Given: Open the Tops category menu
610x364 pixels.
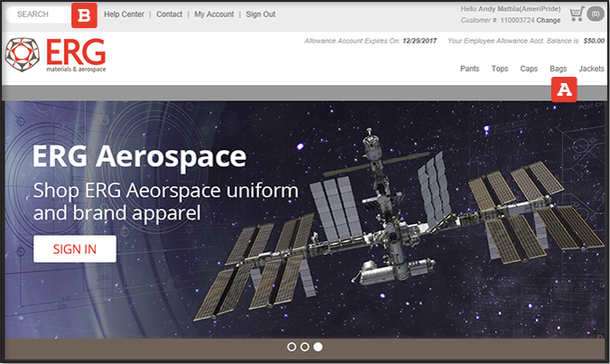Looking at the screenshot, I should tap(500, 69).
